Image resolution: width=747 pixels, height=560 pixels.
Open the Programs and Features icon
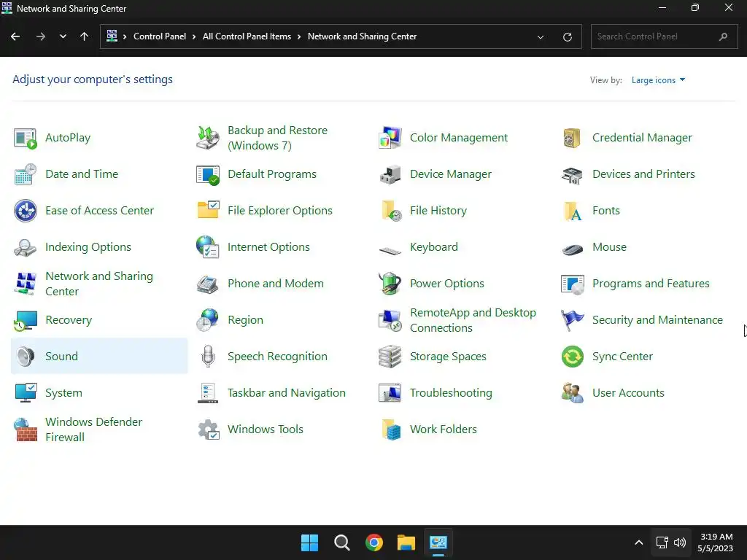(x=572, y=284)
